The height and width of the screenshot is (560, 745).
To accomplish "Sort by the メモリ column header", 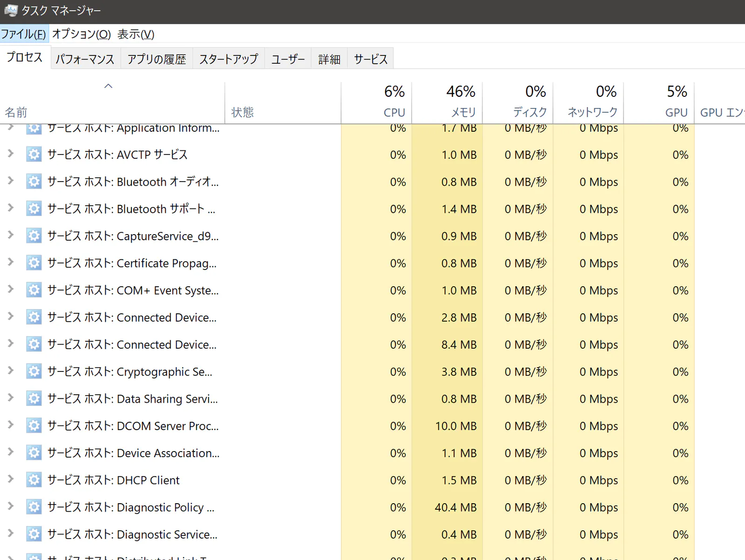I will [x=447, y=103].
